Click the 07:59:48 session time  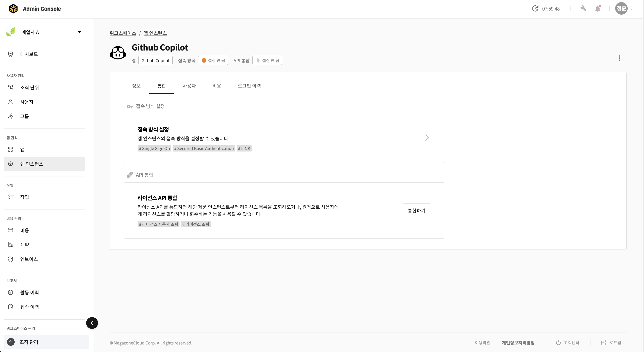tap(551, 9)
